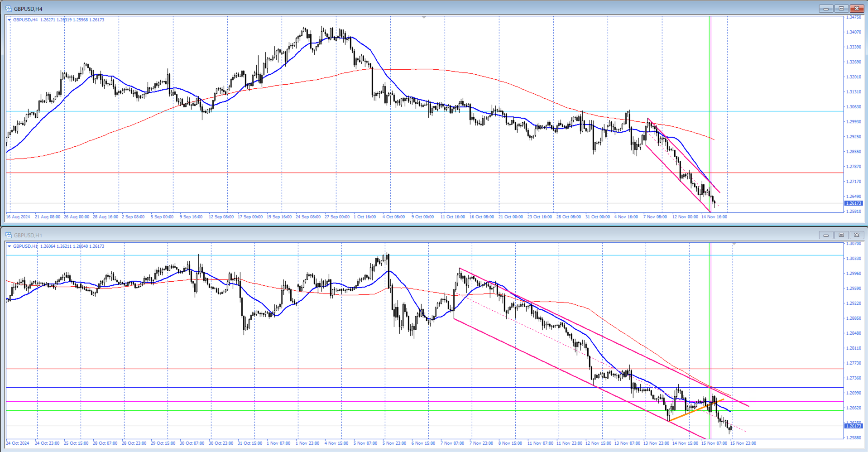Click price scale label 1.25880
This screenshot has height=452, width=868.
[854, 438]
